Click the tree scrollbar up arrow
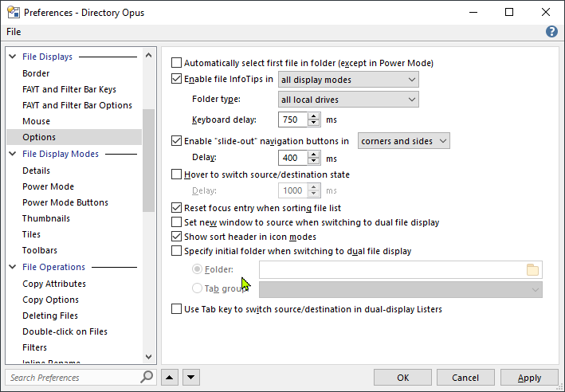This screenshot has height=392, width=565. 148,55
